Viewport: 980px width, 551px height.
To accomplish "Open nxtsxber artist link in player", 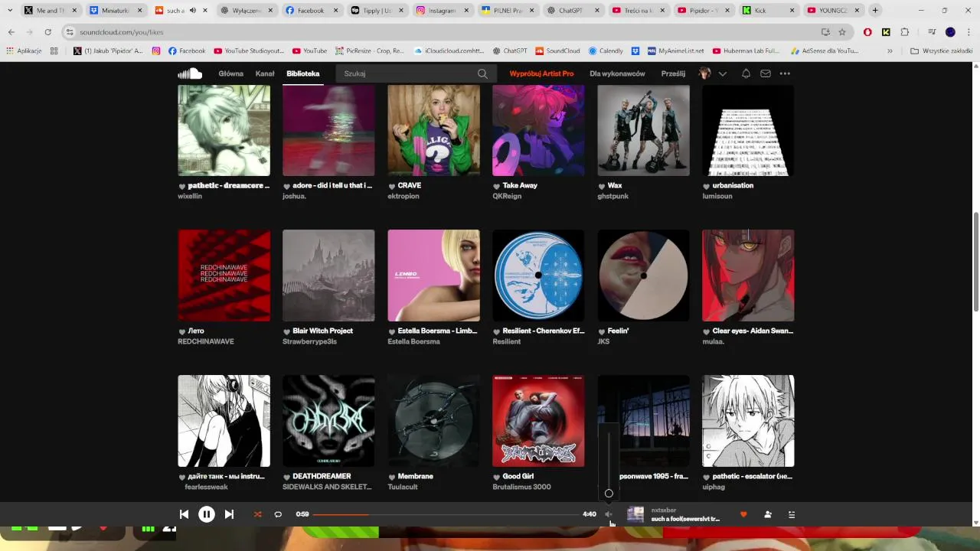I will click(663, 510).
